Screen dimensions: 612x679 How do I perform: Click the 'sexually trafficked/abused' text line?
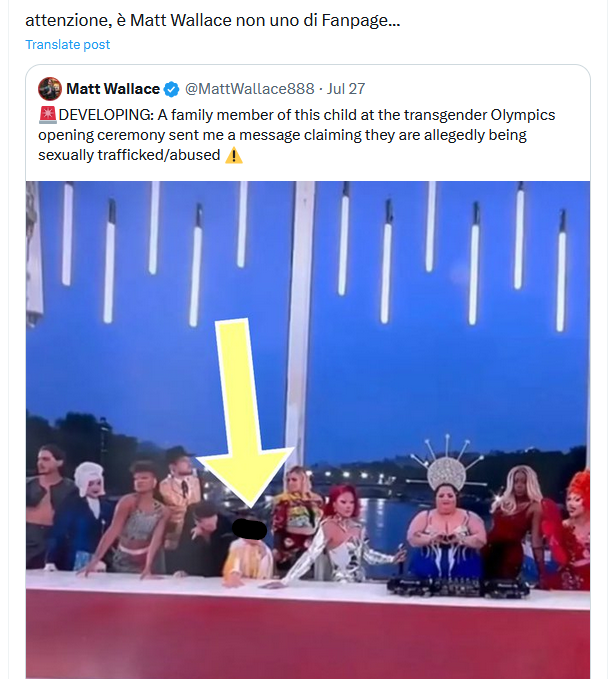point(129,156)
